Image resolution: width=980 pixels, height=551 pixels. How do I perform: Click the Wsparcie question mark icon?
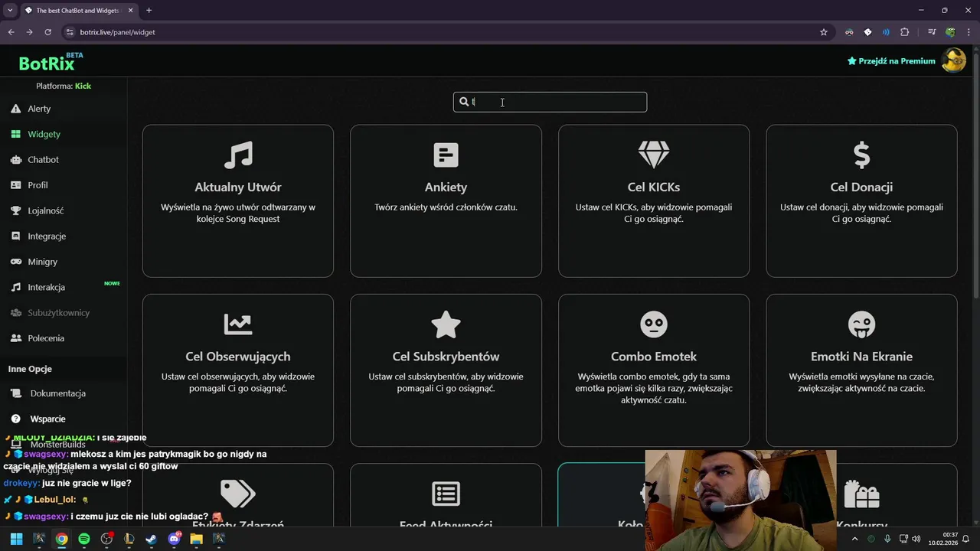(15, 419)
